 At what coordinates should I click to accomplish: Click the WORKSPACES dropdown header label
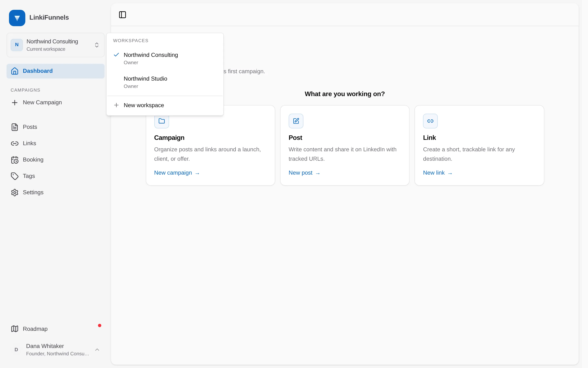pos(131,41)
